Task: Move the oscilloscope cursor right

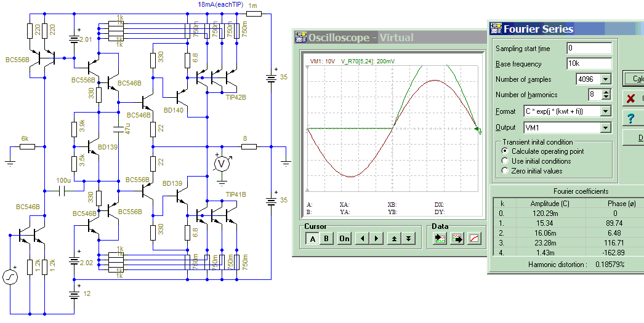Action: [376, 239]
